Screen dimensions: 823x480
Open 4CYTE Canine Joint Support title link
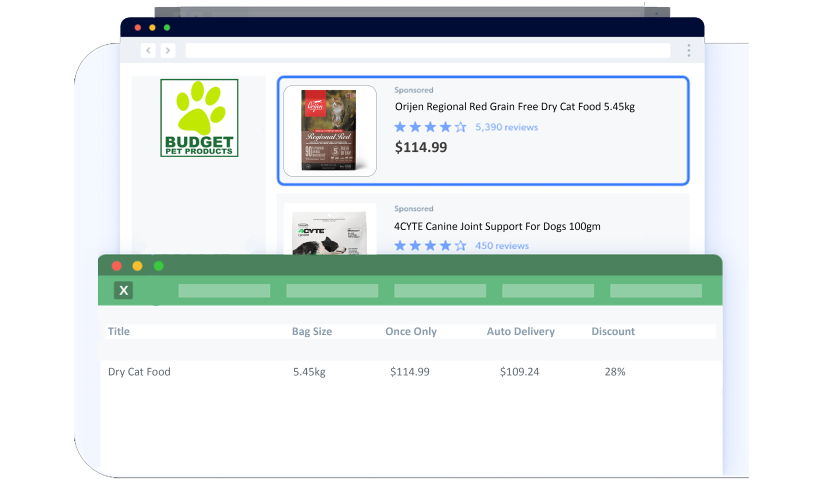pos(497,226)
